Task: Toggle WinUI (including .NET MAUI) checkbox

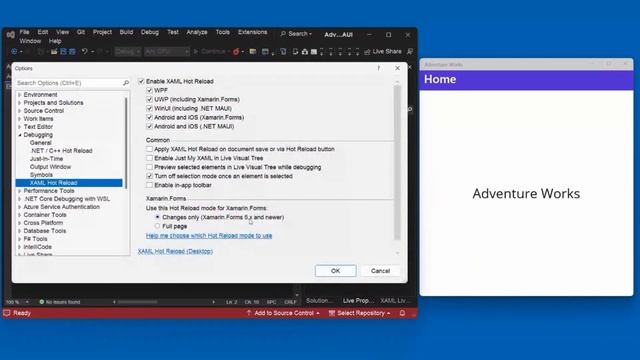Action: [149, 108]
